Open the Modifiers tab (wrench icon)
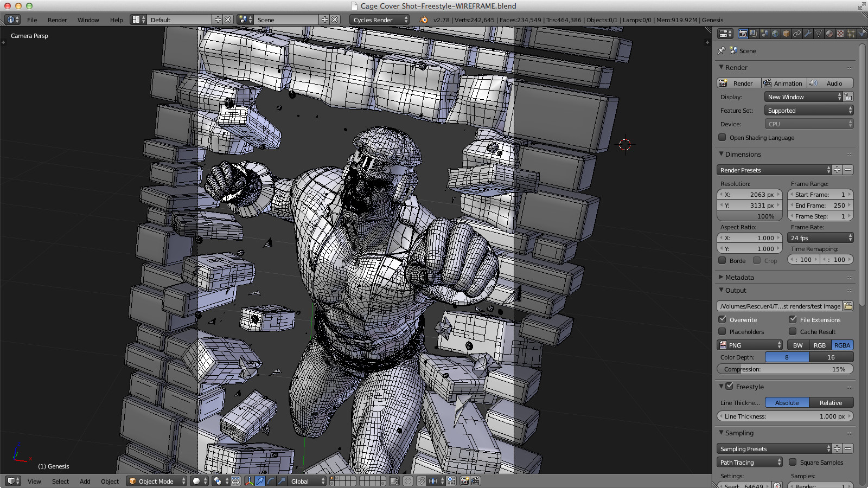This screenshot has width=868, height=488. click(808, 34)
